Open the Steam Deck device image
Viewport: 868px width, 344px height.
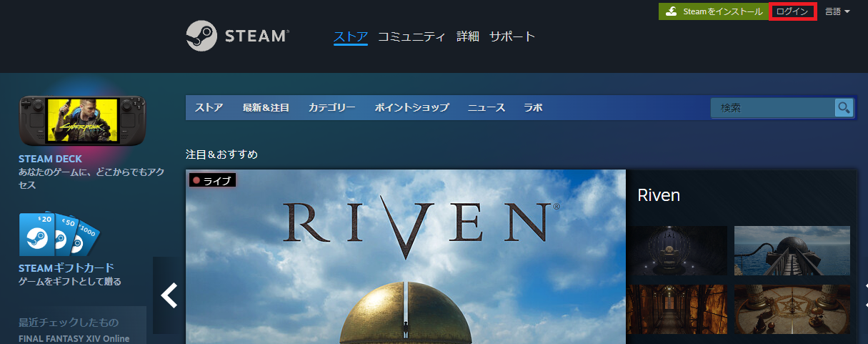tap(83, 120)
